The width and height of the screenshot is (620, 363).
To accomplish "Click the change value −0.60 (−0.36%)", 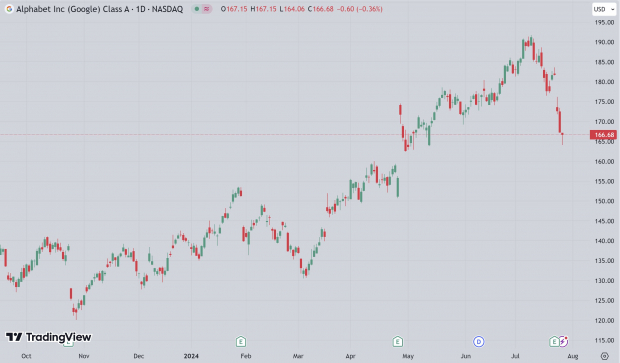I will point(360,9).
